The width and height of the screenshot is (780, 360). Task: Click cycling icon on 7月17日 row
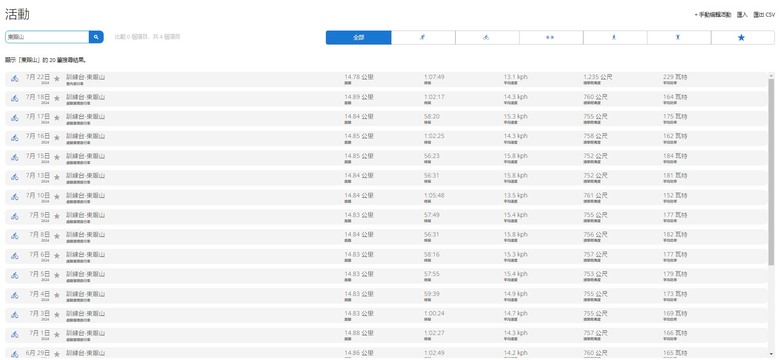click(x=15, y=118)
